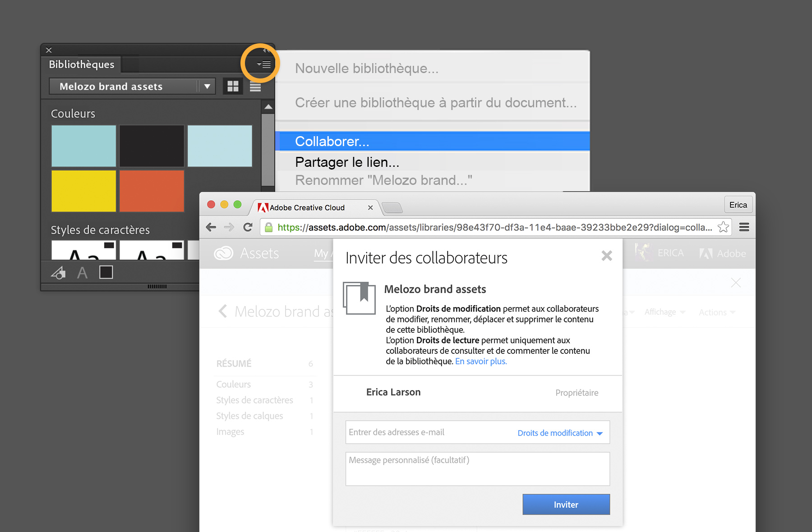Switch library to list view icon
This screenshot has height=532, width=812.
[255, 86]
